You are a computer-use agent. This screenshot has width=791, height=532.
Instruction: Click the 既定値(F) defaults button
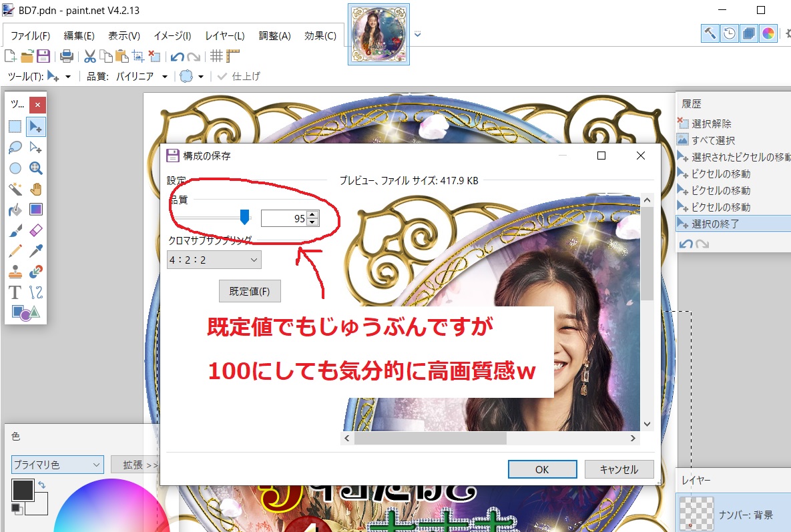click(250, 292)
